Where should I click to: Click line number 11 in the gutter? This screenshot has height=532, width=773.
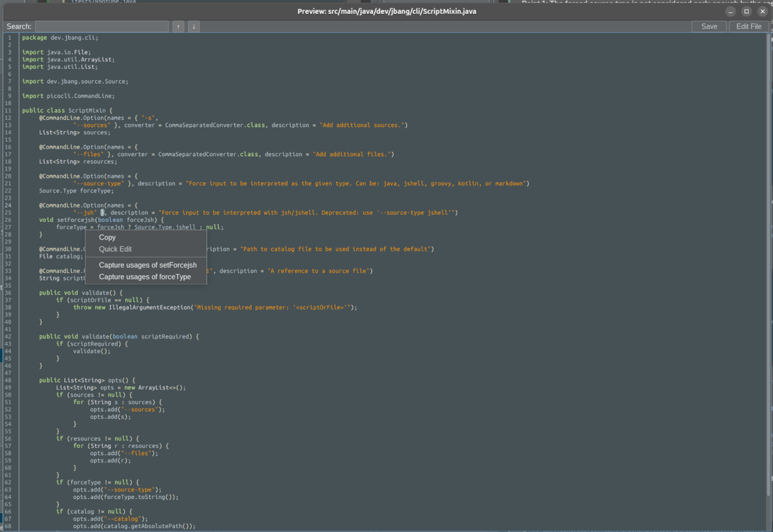pyautogui.click(x=8, y=111)
